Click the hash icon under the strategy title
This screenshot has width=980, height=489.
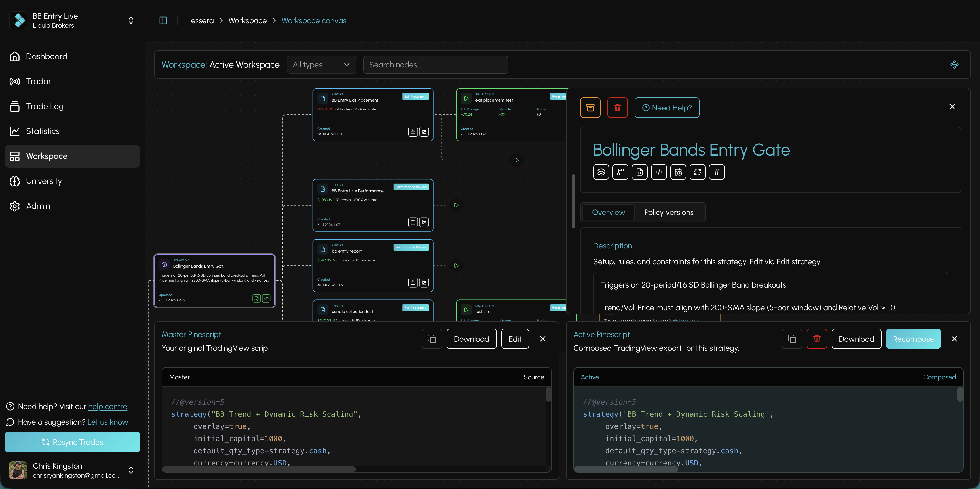pos(717,172)
